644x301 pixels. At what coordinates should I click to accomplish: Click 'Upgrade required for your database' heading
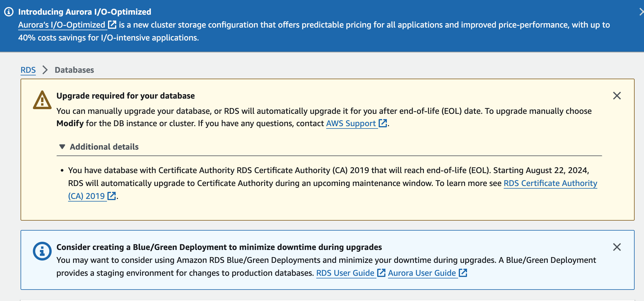126,96
